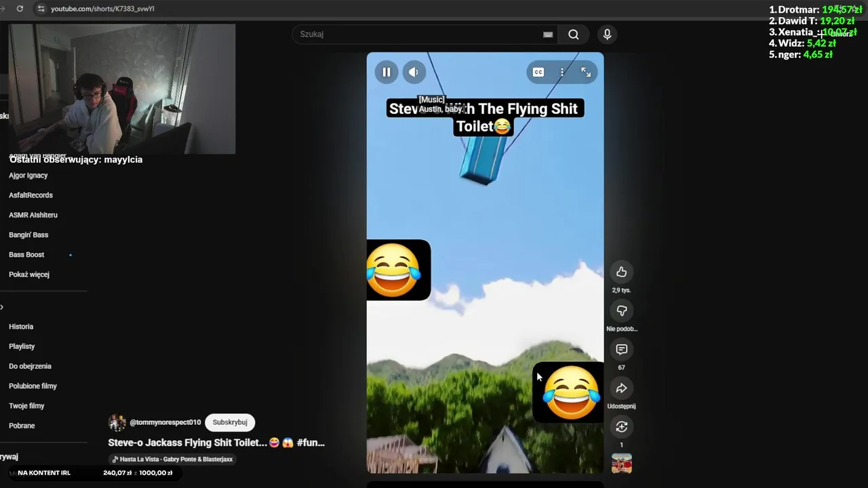Click the Short video title overlay text
The height and width of the screenshot is (488, 868).
click(x=484, y=117)
